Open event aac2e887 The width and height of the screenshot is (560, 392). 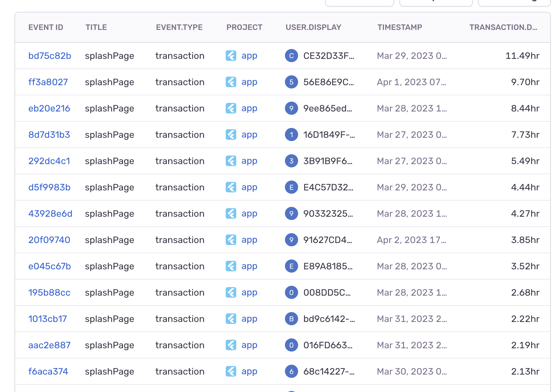(x=49, y=345)
